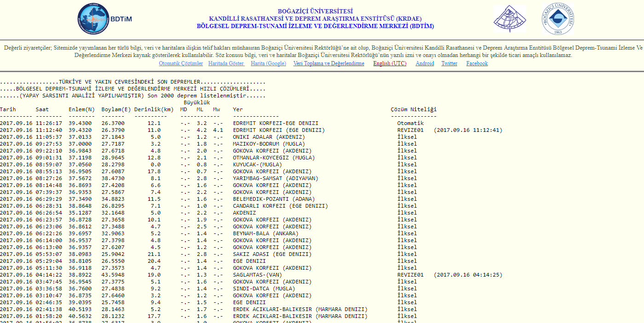The image size is (644, 323).
Task: Click REVIZE01 (2017.09.16 04:14:25) entry
Action: pyautogui.click(x=450, y=275)
